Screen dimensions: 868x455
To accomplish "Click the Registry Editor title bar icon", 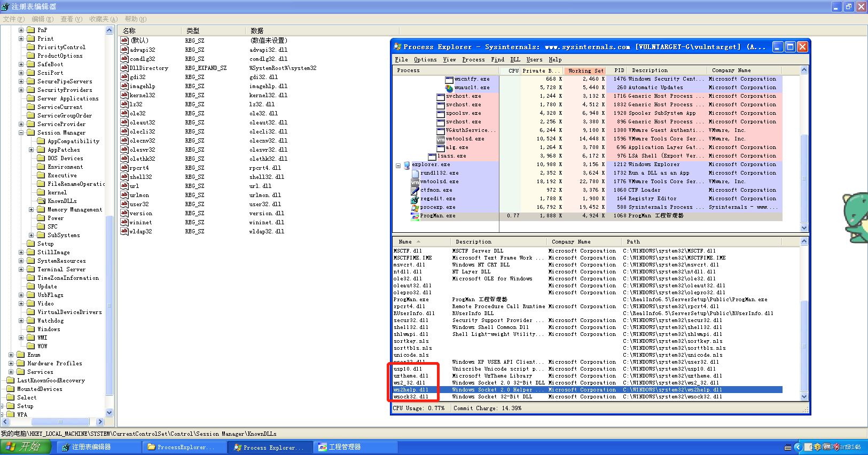I will (x=5, y=6).
